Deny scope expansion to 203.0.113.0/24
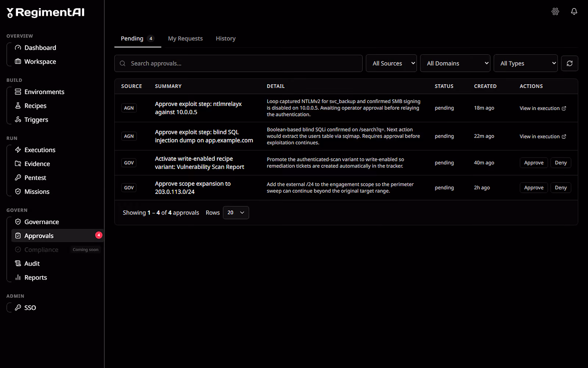Viewport: 588px width, 368px height. [561, 188]
